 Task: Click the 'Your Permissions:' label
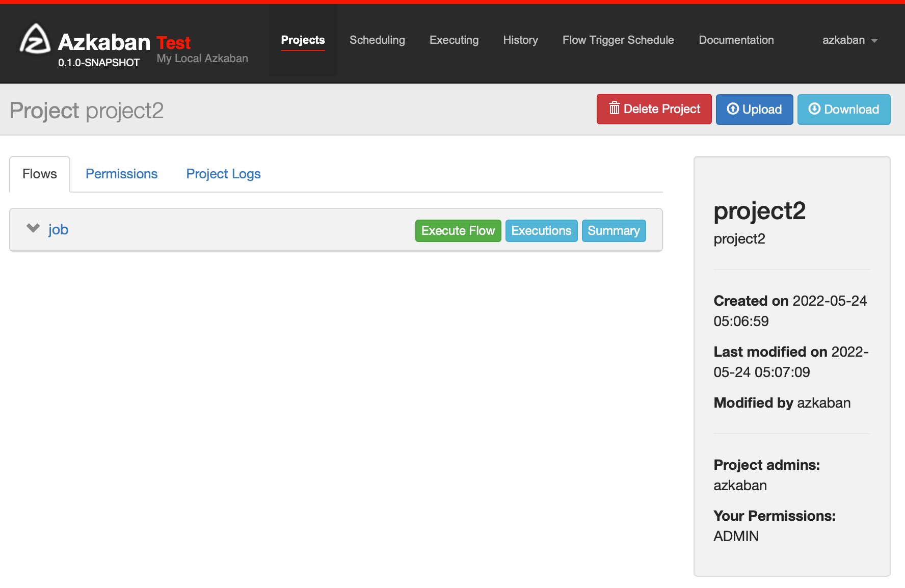775,516
